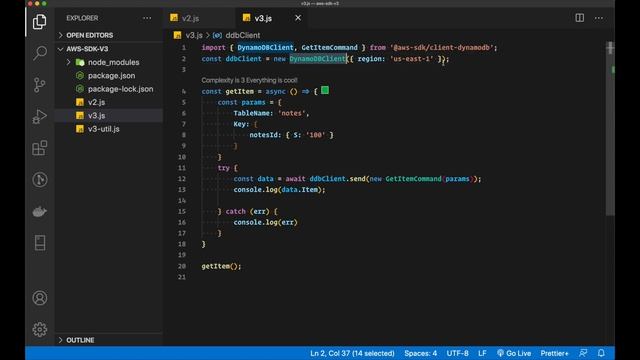Change indentation via Spaces: 4

click(420, 353)
